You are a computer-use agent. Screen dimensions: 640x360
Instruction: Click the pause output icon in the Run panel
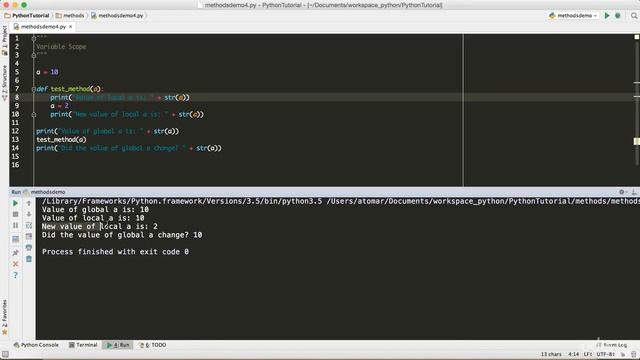tap(16, 225)
